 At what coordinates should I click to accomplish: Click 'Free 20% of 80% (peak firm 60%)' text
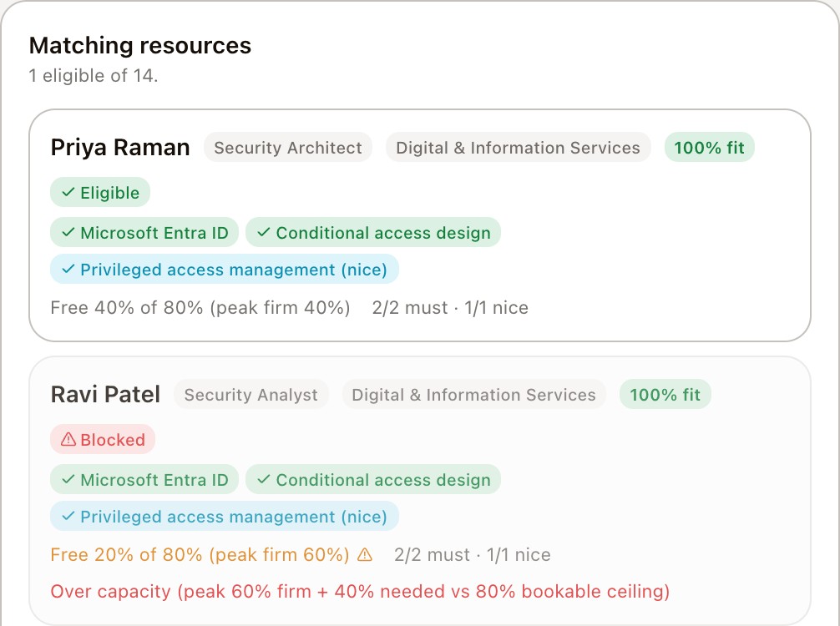pos(200,555)
